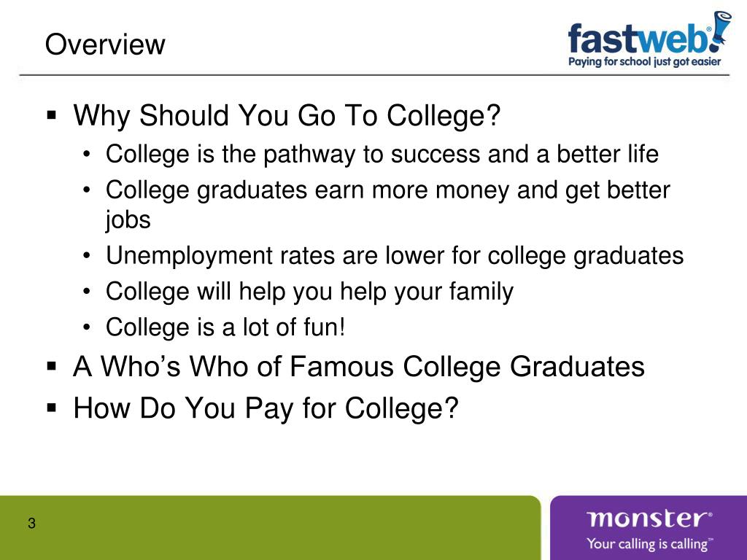Click the word 'jobs' on wrapped line
This screenshot has height=560, width=747.
point(128,220)
